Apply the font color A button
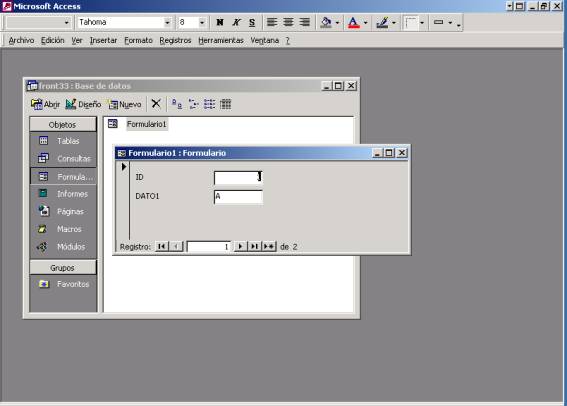The image size is (567, 406). coord(353,22)
